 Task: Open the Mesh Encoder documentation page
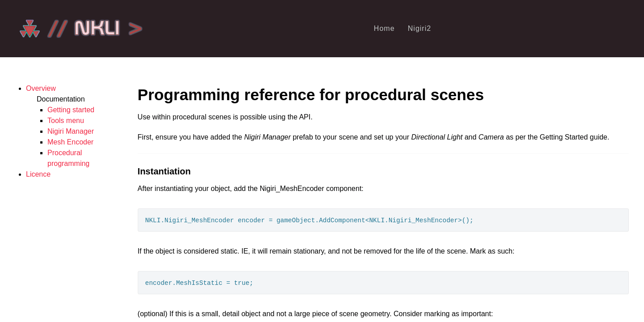(x=70, y=142)
